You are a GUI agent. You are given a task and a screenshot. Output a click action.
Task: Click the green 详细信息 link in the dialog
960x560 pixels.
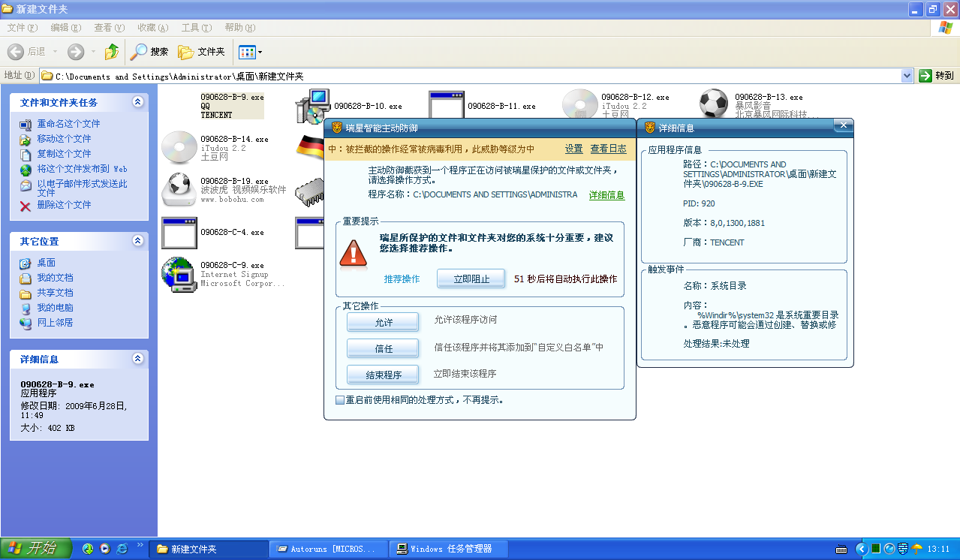pos(606,195)
